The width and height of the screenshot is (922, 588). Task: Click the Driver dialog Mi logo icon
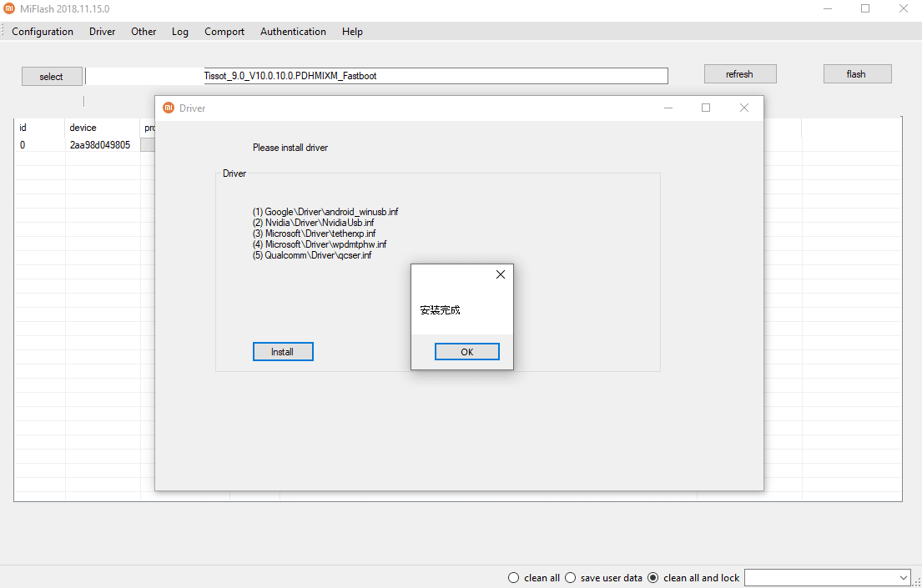169,108
